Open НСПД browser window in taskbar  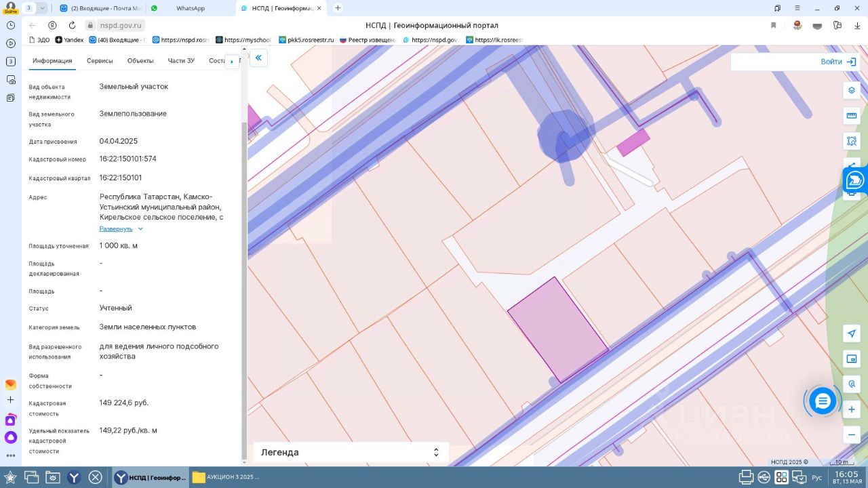tap(150, 477)
